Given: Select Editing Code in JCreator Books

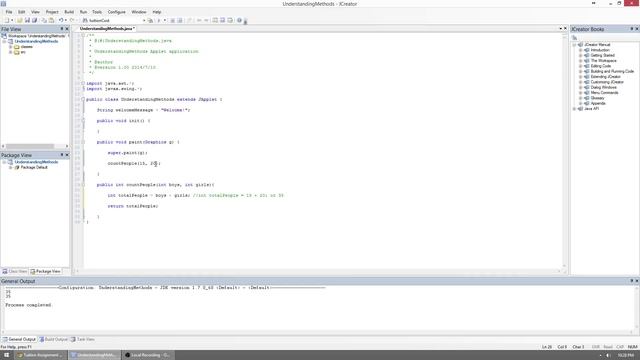Looking at the screenshot, I should (600, 66).
